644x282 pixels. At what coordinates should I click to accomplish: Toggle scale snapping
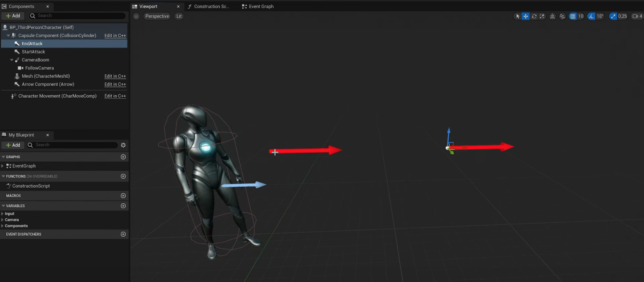coord(613,16)
